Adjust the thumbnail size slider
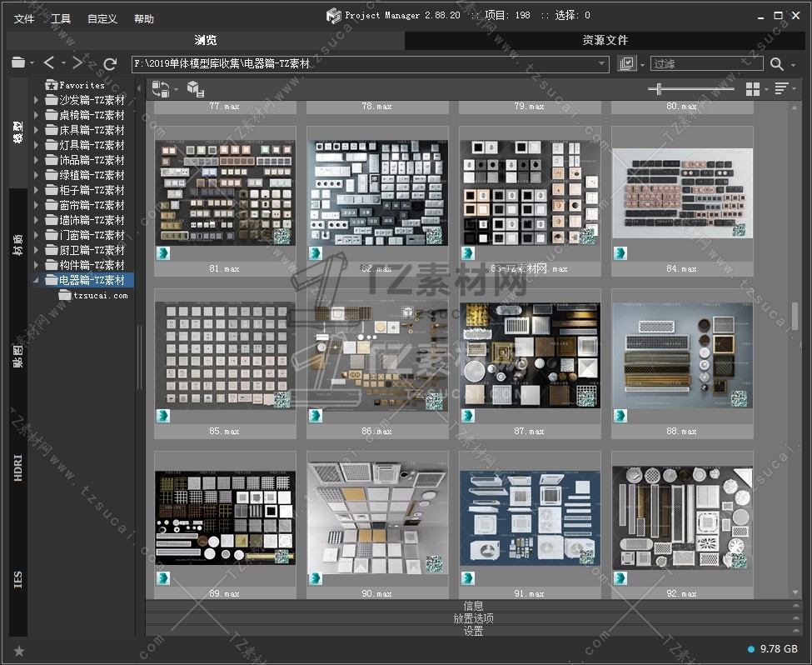The width and height of the screenshot is (812, 665). [x=660, y=89]
